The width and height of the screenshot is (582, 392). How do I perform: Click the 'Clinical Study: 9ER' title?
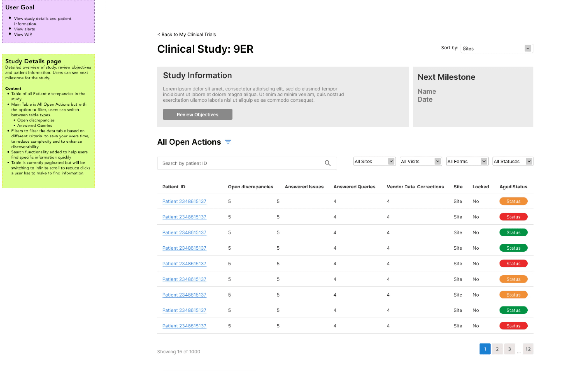pyautogui.click(x=205, y=49)
